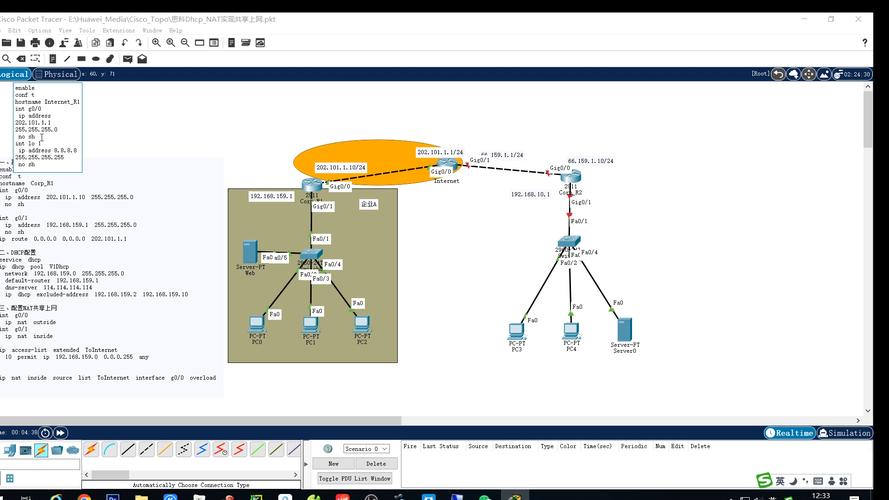Open the Options menu
889x500 pixels.
(39, 31)
